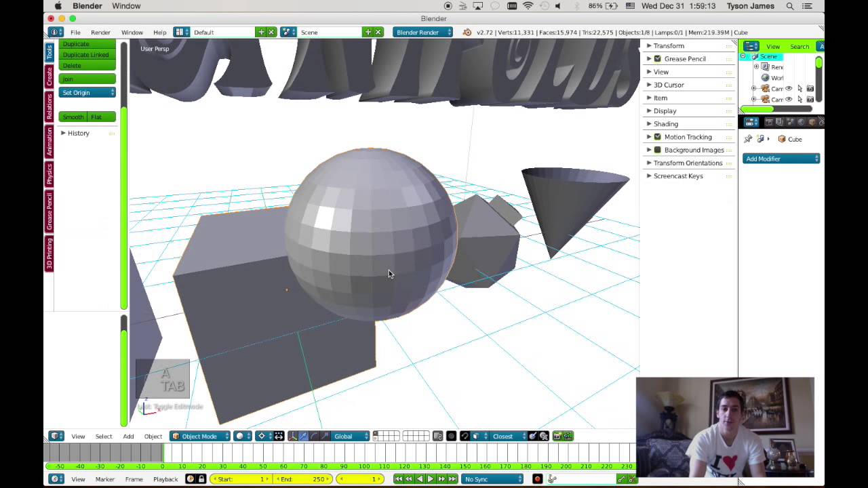Open the 3D view Select menu
Viewport: 868px width, 488px height.
(x=104, y=436)
